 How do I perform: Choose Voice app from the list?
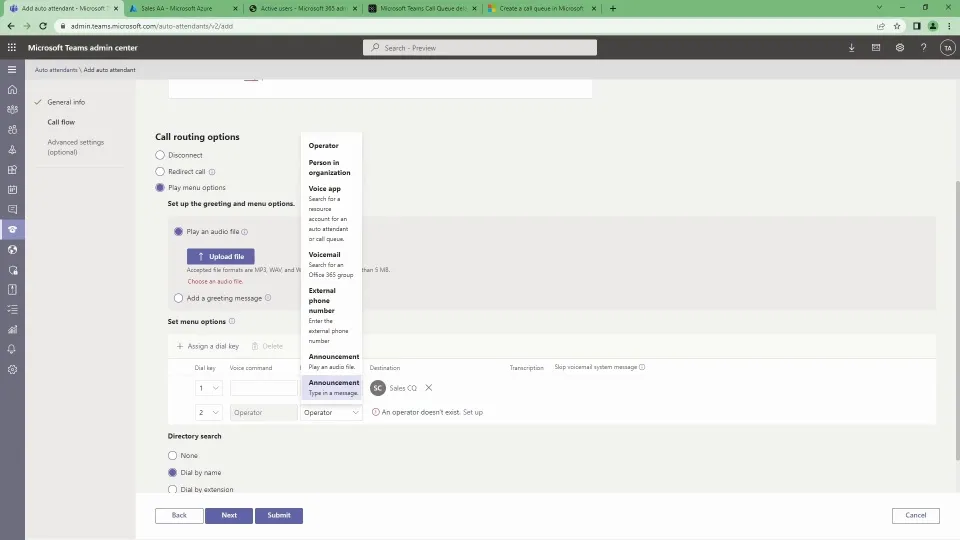click(331, 214)
